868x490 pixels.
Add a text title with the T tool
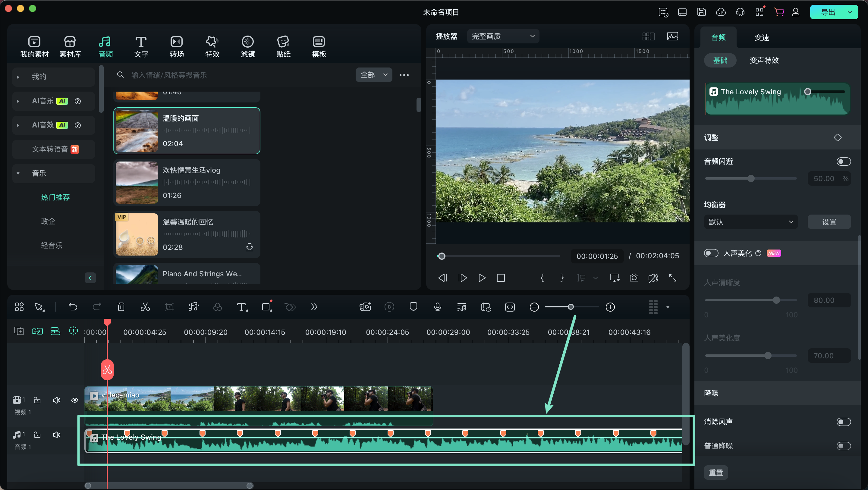pos(242,307)
